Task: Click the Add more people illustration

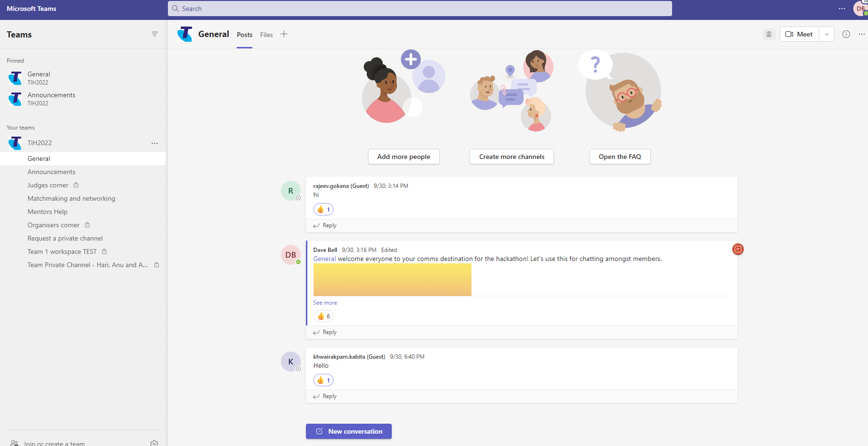Action: (x=404, y=87)
